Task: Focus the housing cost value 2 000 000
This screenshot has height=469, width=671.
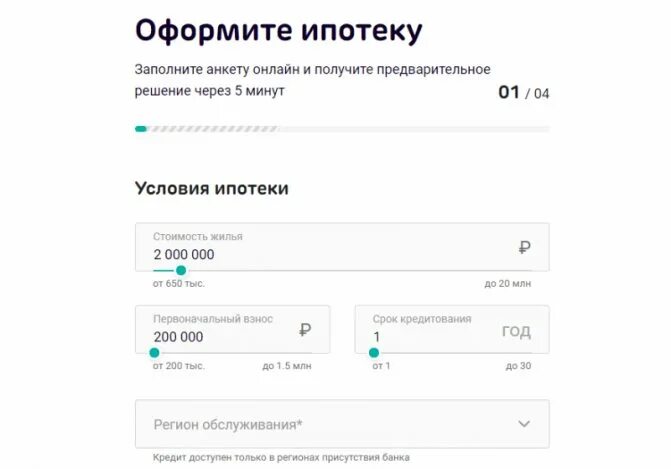Action: pyautogui.click(x=184, y=255)
